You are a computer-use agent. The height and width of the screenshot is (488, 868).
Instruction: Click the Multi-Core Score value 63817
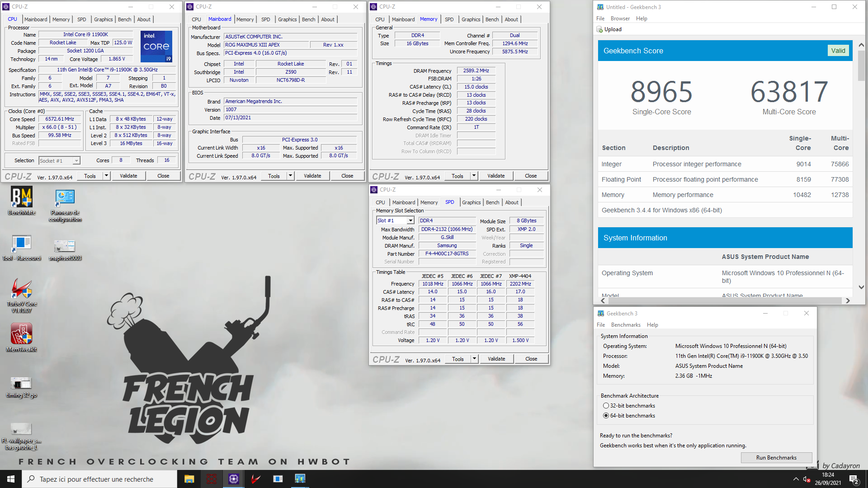pos(789,92)
